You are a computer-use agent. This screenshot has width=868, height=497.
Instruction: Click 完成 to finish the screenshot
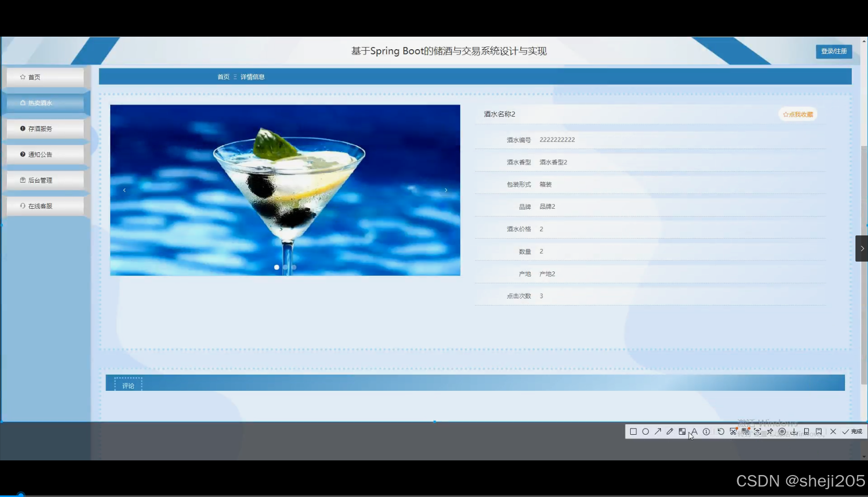pyautogui.click(x=853, y=432)
